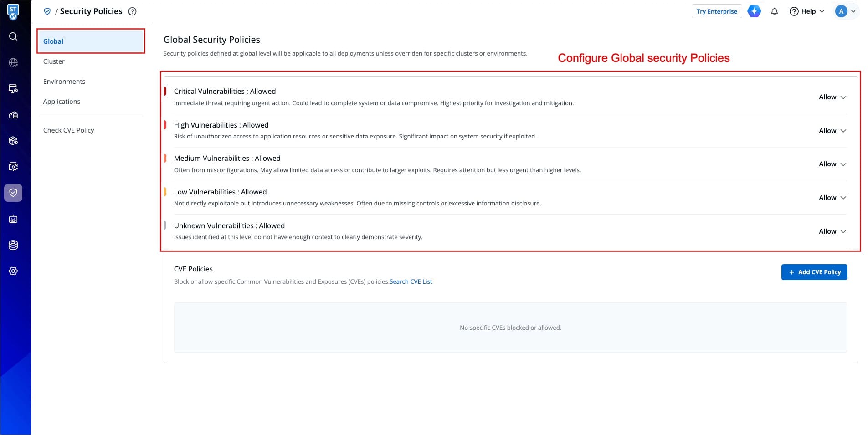868x435 pixels.
Task: Select the highlighted shield security icon in sidebar
Action: 13,193
